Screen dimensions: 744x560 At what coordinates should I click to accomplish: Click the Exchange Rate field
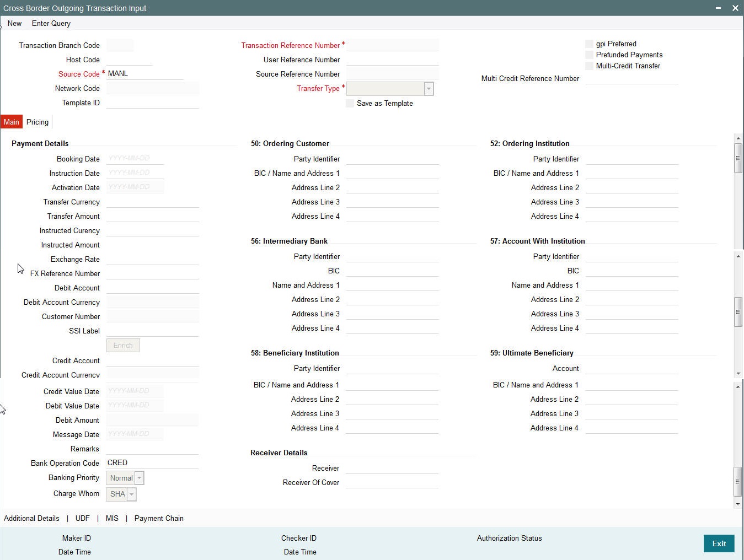[x=153, y=259]
